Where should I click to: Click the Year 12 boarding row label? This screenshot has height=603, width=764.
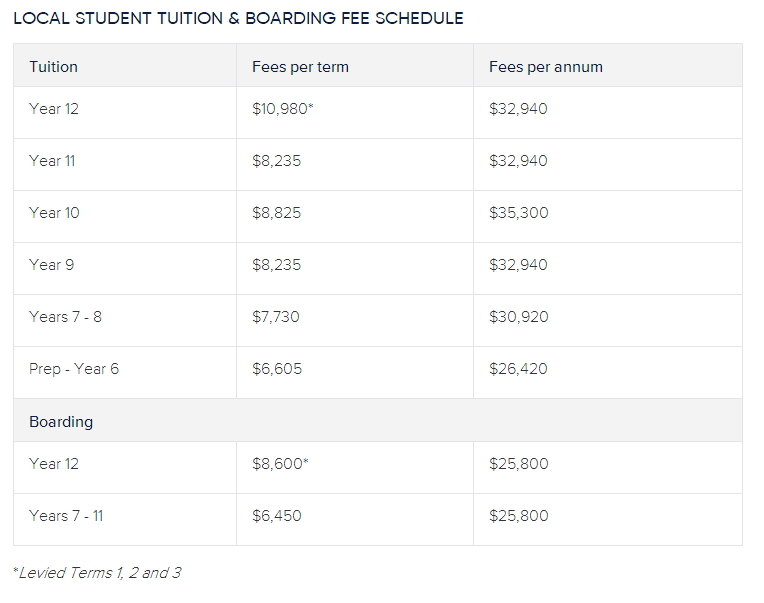pos(53,464)
